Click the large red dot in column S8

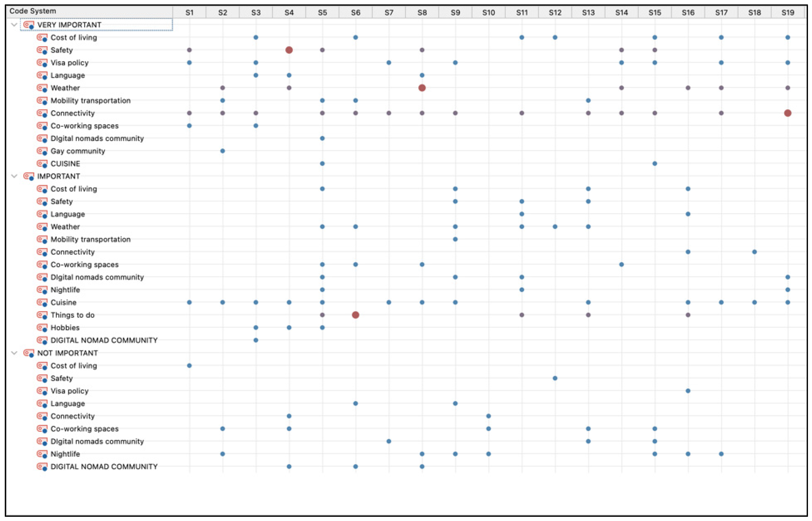[422, 88]
